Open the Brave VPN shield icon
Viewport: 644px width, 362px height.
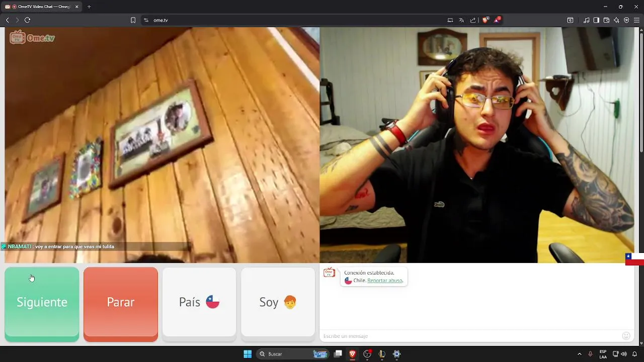point(626,20)
